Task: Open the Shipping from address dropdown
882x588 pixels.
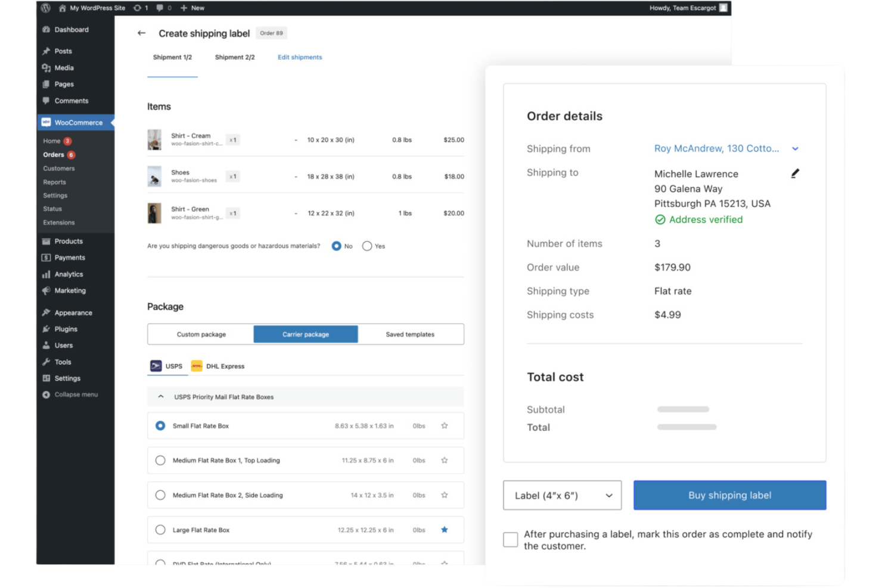Action: point(795,149)
